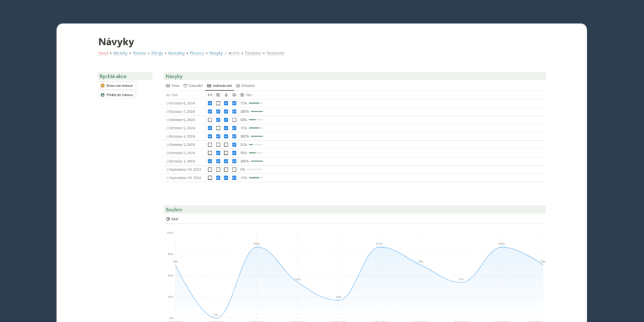Check the water drop checkbox for October 3
The image size is (644, 322).
click(x=226, y=145)
